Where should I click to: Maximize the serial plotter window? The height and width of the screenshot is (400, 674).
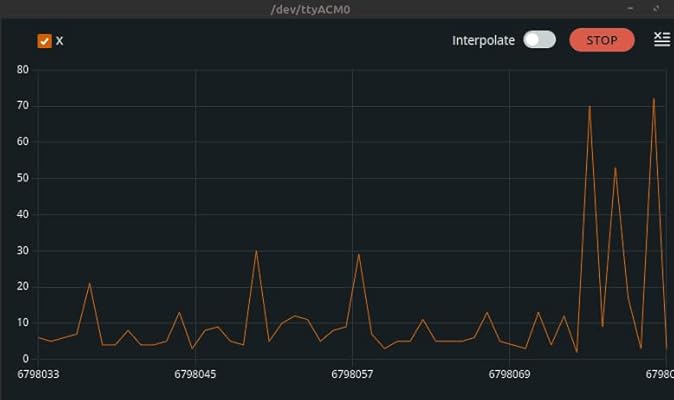656,8
